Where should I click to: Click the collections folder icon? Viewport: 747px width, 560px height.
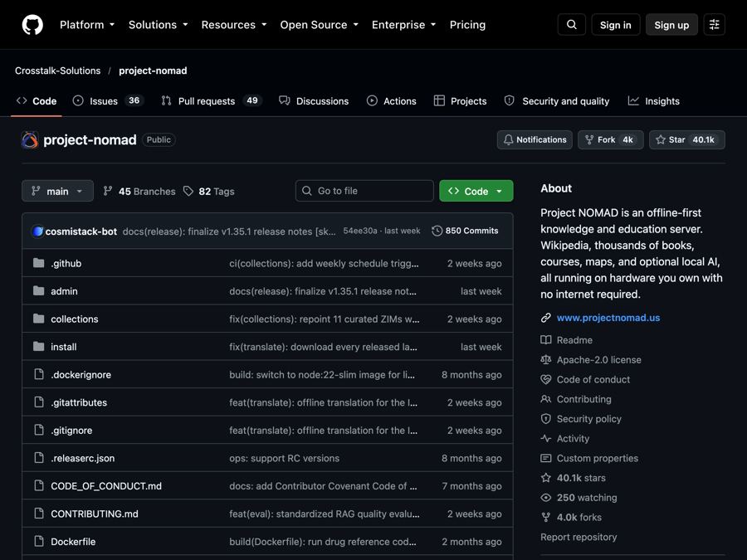coord(38,319)
